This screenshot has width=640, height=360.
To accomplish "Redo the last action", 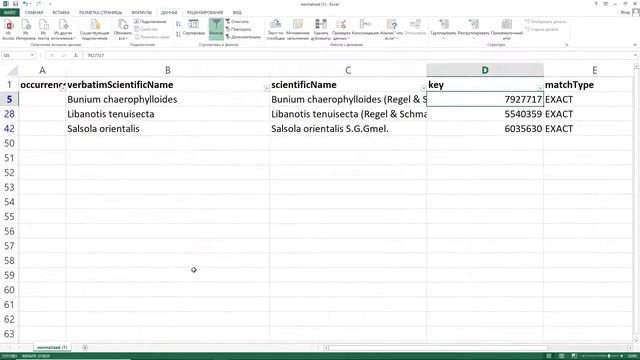I will 38,4.
